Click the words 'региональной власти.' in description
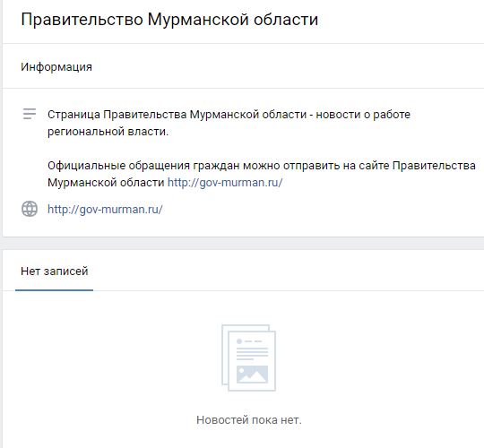The image size is (484, 448). point(108,132)
